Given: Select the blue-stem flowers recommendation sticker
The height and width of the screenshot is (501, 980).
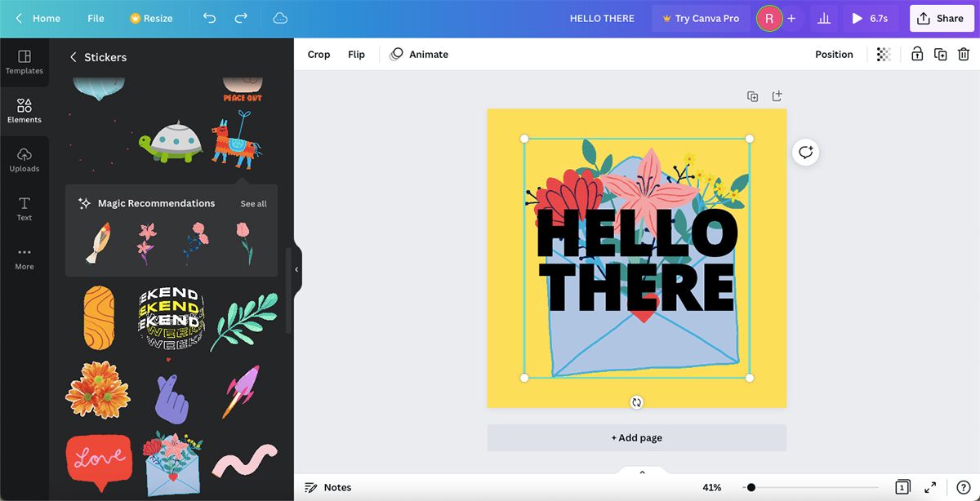Looking at the screenshot, I should [x=195, y=243].
